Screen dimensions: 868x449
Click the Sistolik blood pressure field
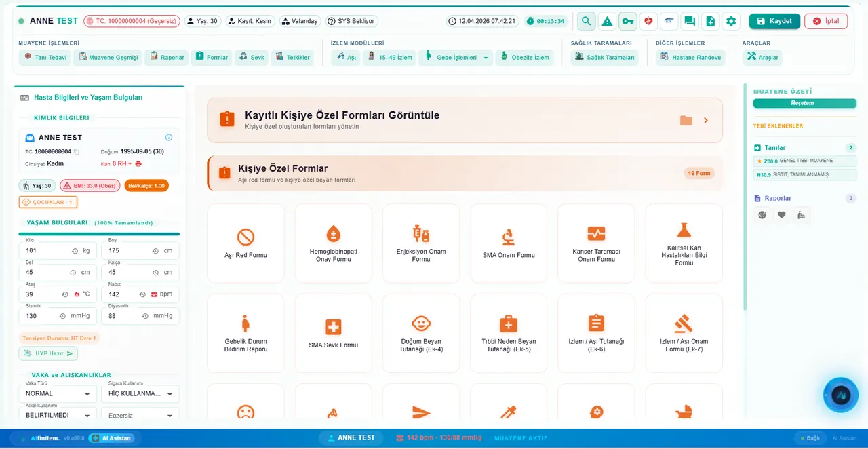click(58, 316)
